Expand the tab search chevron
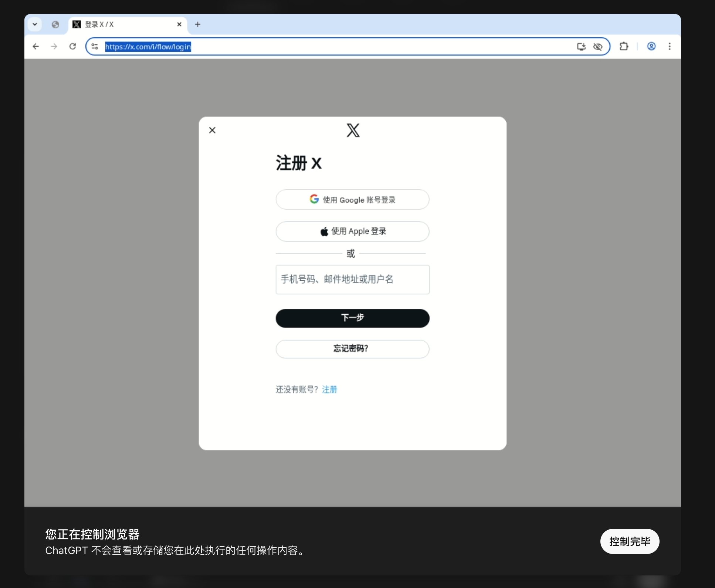715x588 pixels. click(x=35, y=24)
